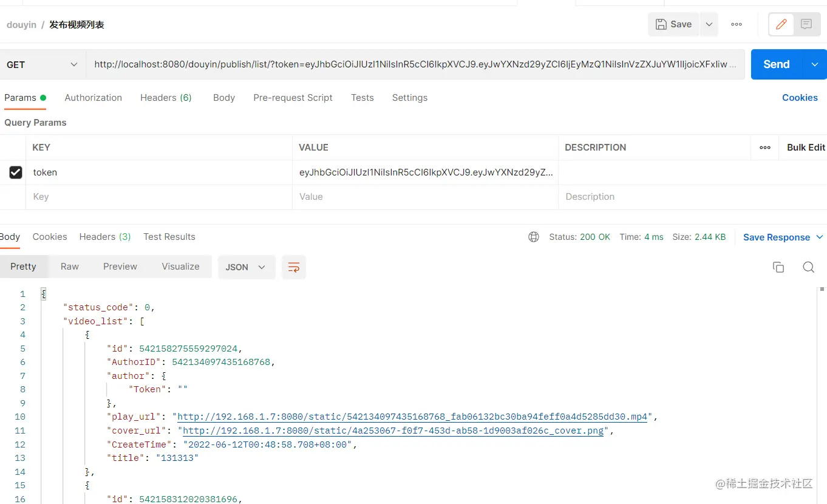Screen dimensions: 827x504
Task: Open the comments view icon
Action: click(x=806, y=24)
